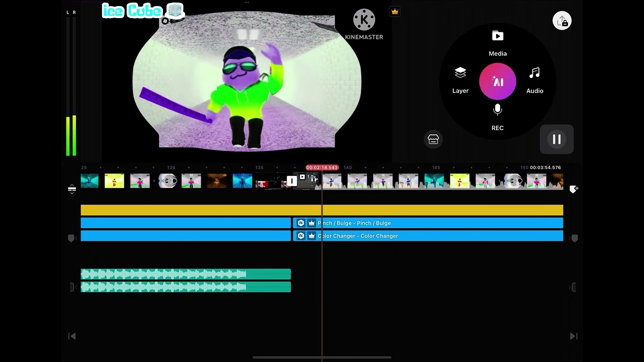
Task: Select the lower green audio clip
Action: tap(186, 287)
